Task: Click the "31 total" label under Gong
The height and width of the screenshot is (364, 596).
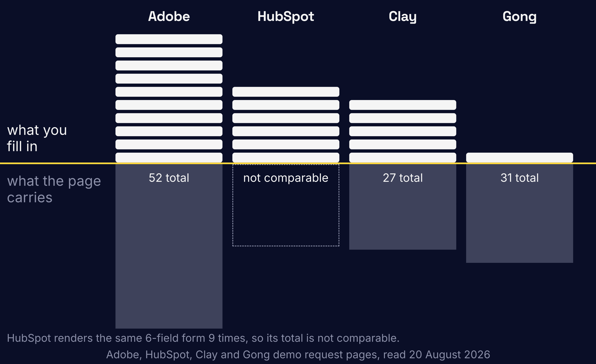Action: (519, 178)
